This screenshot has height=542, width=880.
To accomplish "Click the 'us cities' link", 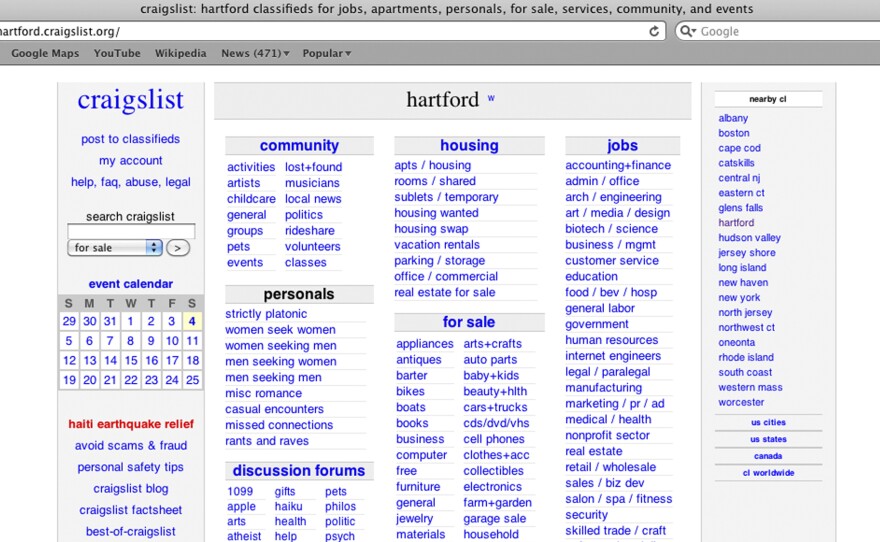I will (x=768, y=423).
